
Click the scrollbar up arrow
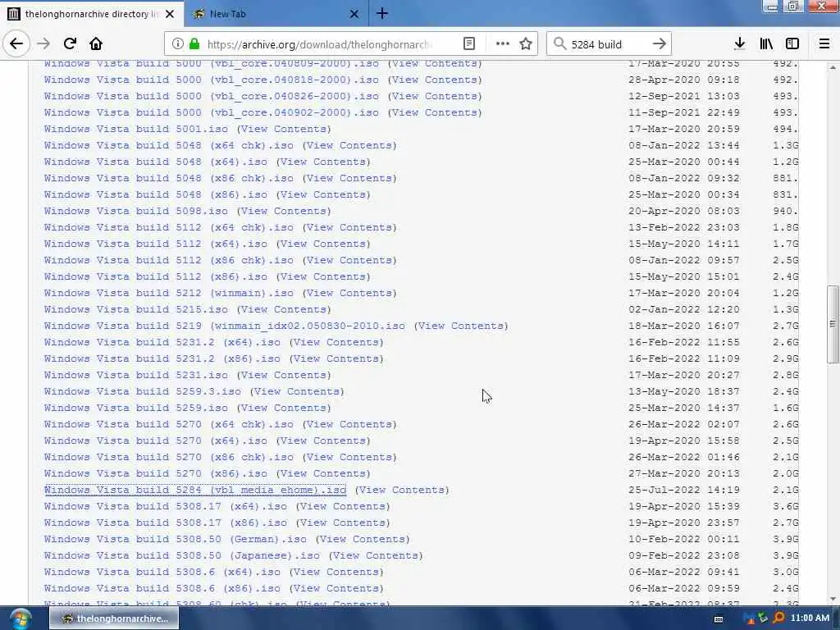click(832, 67)
